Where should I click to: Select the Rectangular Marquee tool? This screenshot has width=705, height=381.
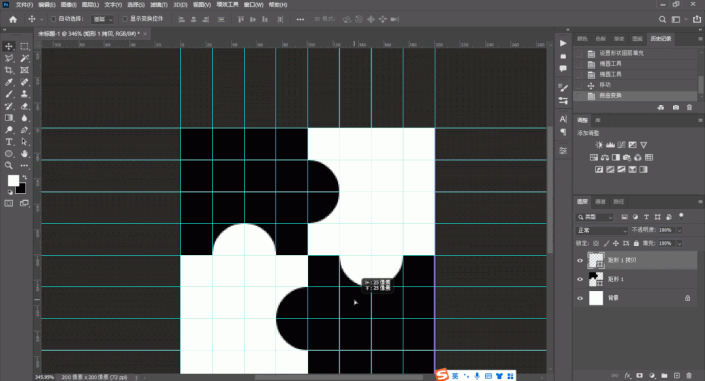(x=24, y=46)
